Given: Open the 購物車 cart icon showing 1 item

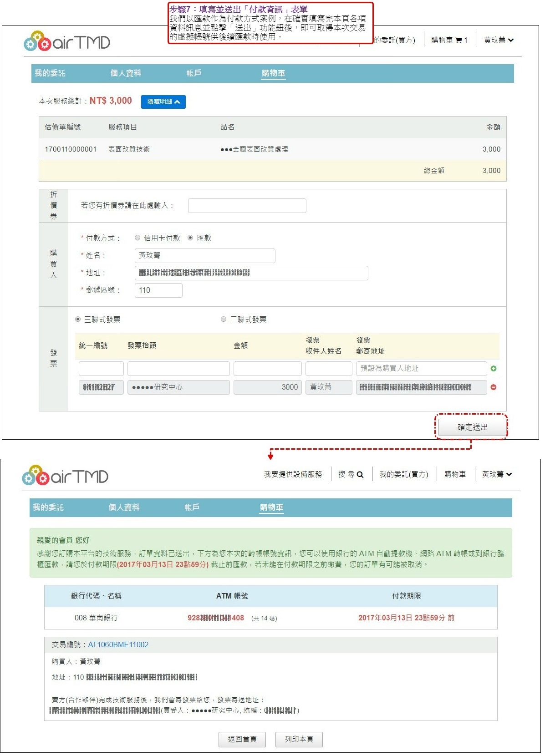Looking at the screenshot, I should (x=458, y=41).
